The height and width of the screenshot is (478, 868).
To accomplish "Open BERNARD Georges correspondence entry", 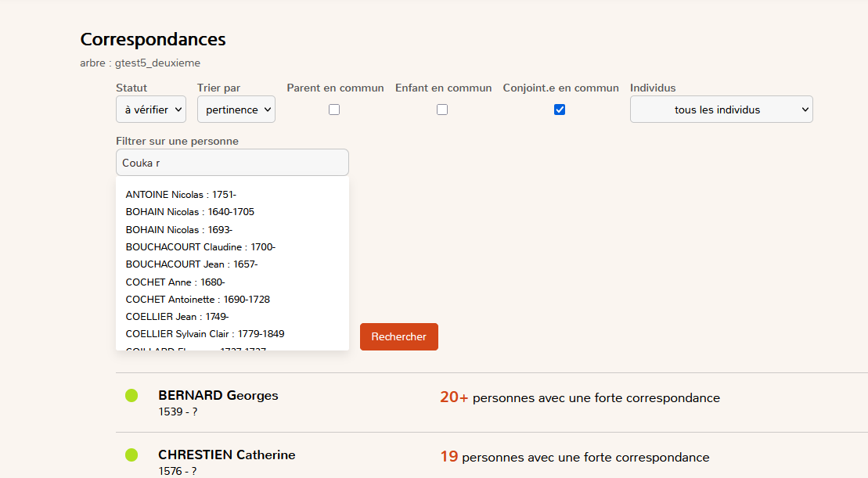I will 218,396.
